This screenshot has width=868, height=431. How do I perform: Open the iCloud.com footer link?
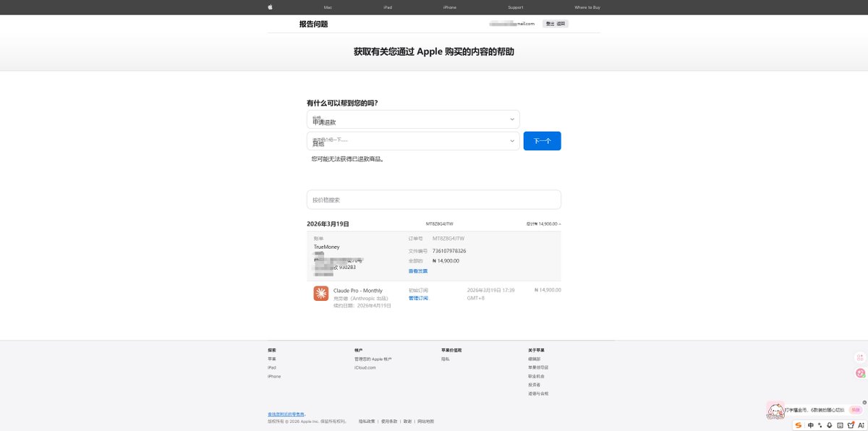coord(365,367)
